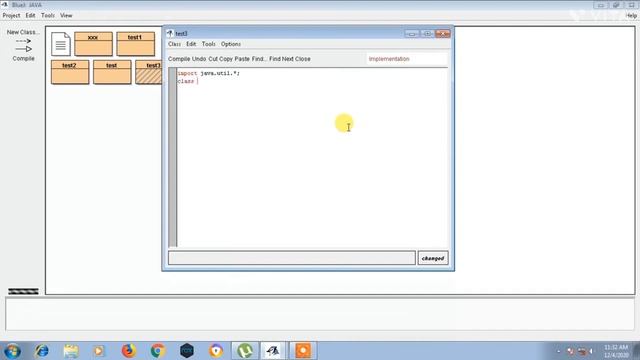
Task: Click Cut in the editor toolbar
Action: (213, 59)
